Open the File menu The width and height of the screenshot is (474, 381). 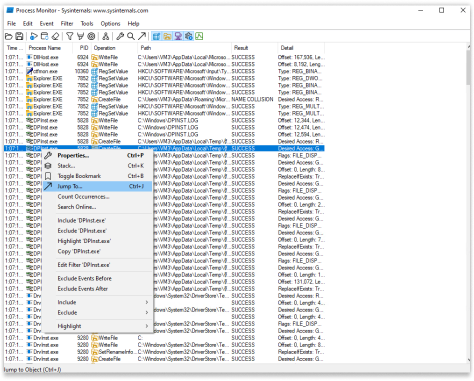pyautogui.click(x=12, y=24)
